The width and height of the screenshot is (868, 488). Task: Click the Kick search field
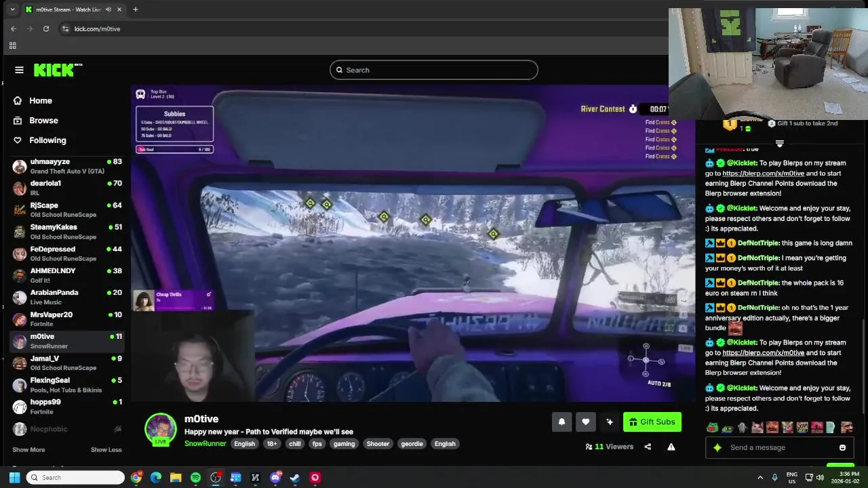coord(434,70)
